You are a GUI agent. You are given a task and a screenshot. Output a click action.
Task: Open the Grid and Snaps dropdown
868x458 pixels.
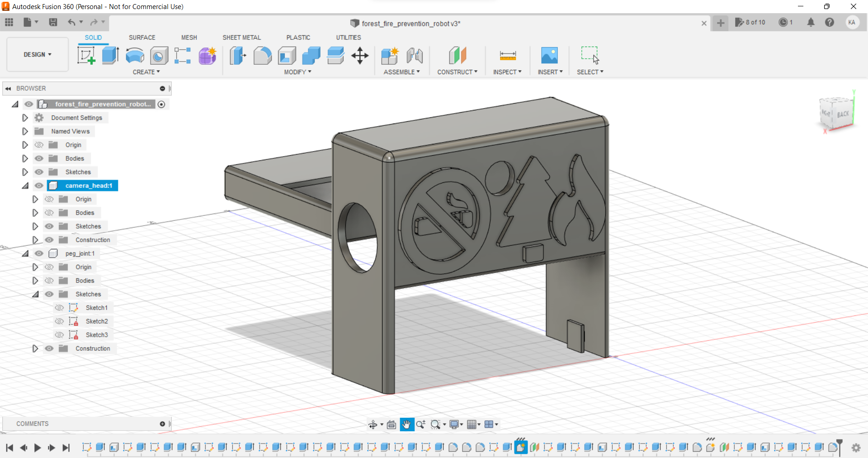(473, 425)
